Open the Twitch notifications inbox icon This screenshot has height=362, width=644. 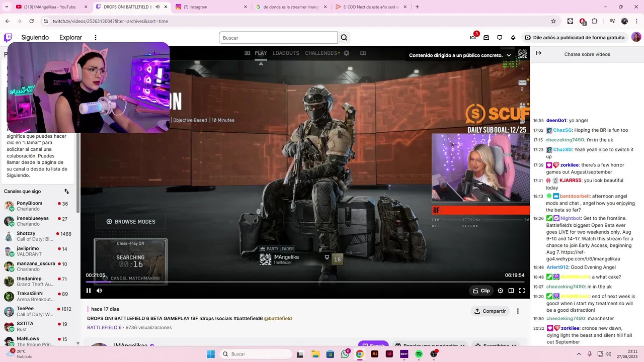click(486, 37)
